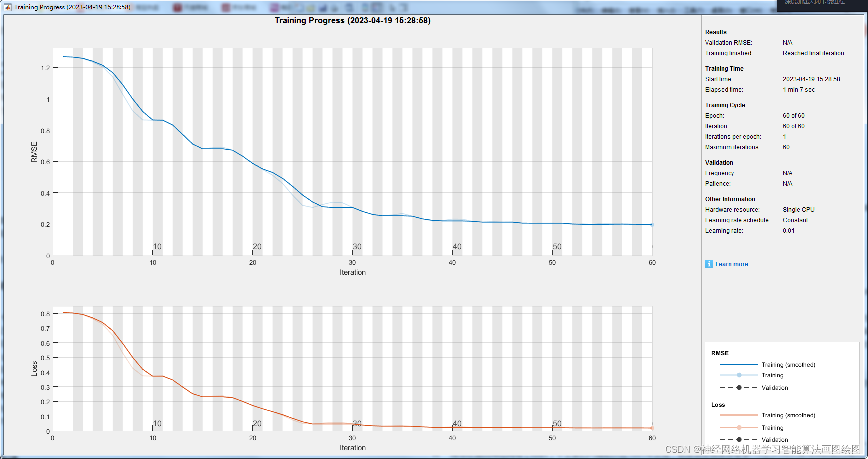Click the 'Validation' label under Loss legend
This screenshot has height=459, width=868.
point(775,440)
